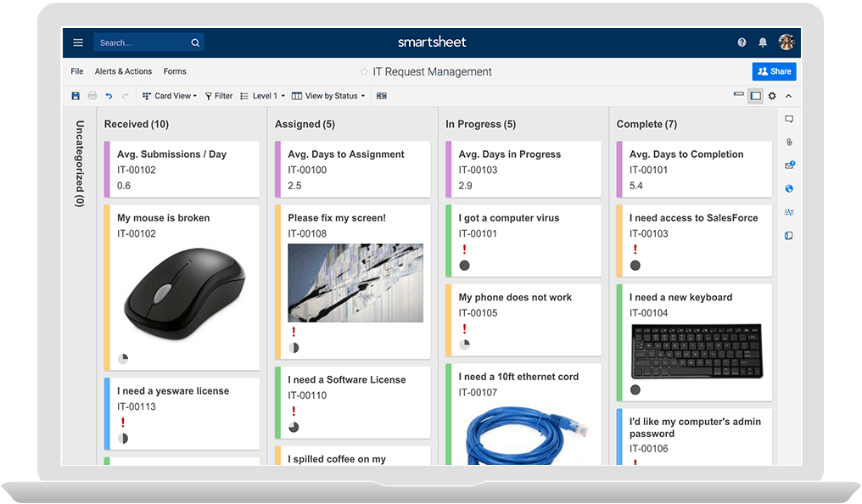Open the Alerts & Actions menu
The width and height of the screenshot is (862, 504).
(123, 71)
